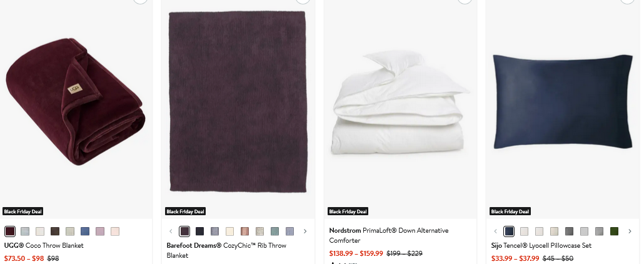The width and height of the screenshot is (644, 264).
Task: Click wishlist circle on Sijo pillowcase card
Action: 627,1
